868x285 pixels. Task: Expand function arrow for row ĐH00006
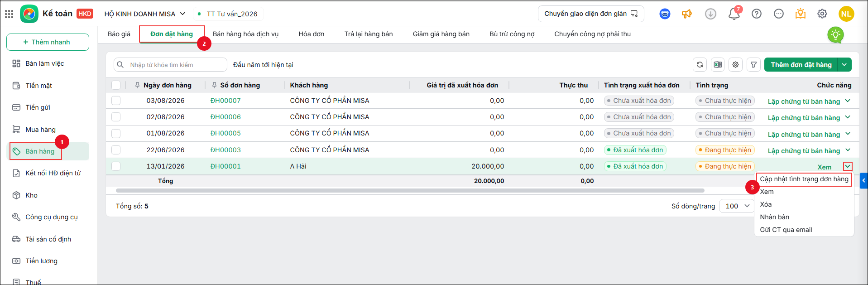(x=848, y=117)
